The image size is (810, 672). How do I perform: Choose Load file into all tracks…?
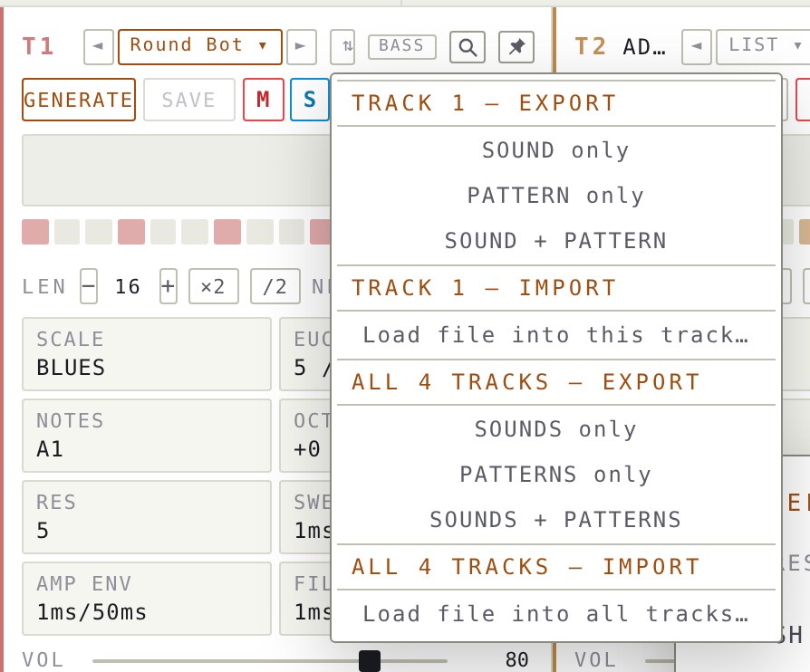pos(555,614)
